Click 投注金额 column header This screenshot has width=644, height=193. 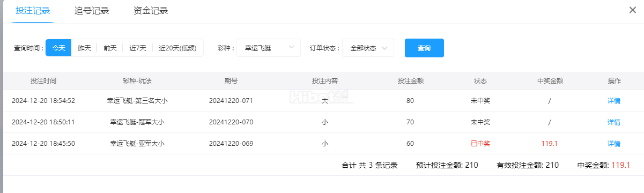tap(411, 81)
